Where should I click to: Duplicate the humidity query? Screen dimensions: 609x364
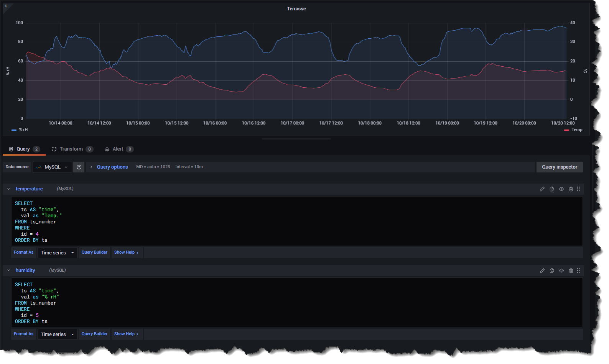[552, 271]
